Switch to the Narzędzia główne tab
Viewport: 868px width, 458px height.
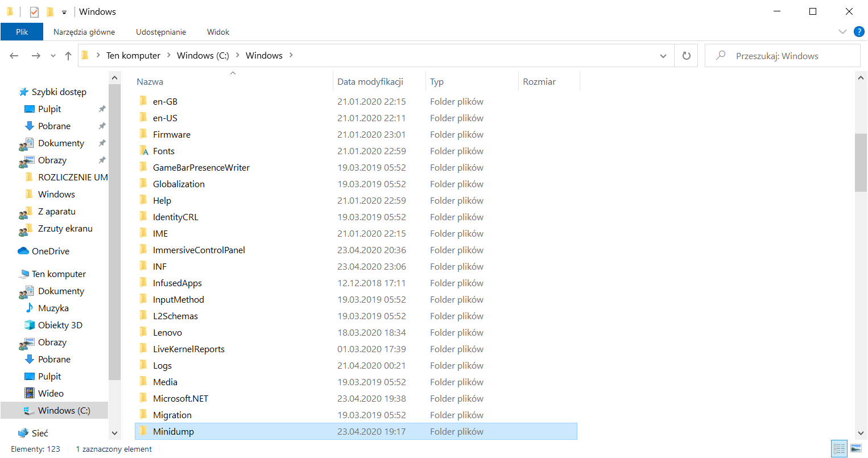[84, 32]
